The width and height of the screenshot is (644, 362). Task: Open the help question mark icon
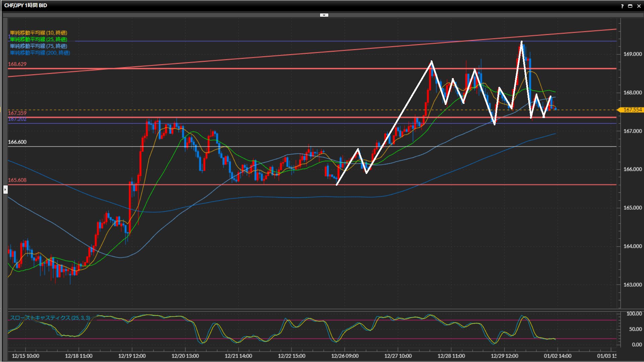point(622,6)
